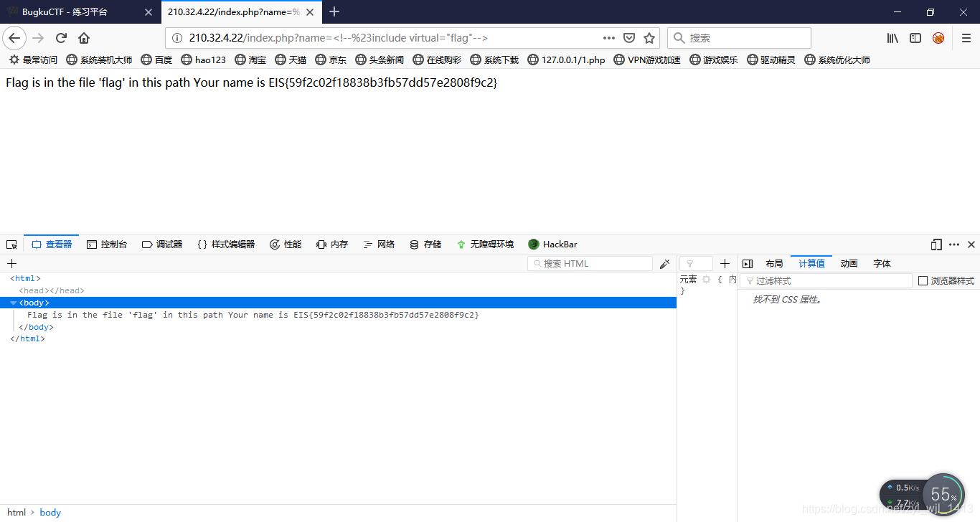Open the 京东 bookmark

click(x=331, y=60)
